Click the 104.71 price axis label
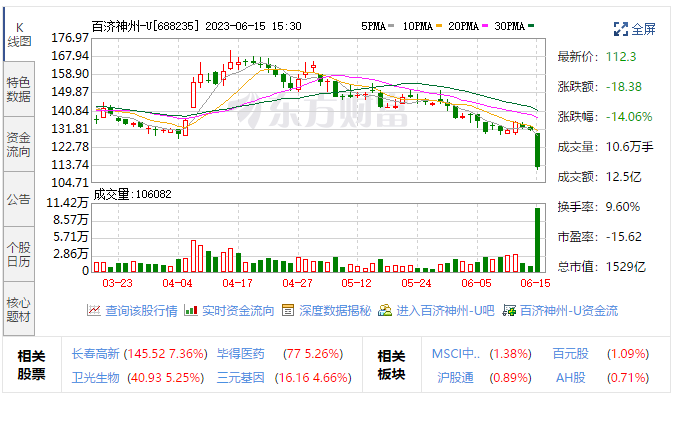Viewport: 675px width, 421px height. click(x=70, y=183)
